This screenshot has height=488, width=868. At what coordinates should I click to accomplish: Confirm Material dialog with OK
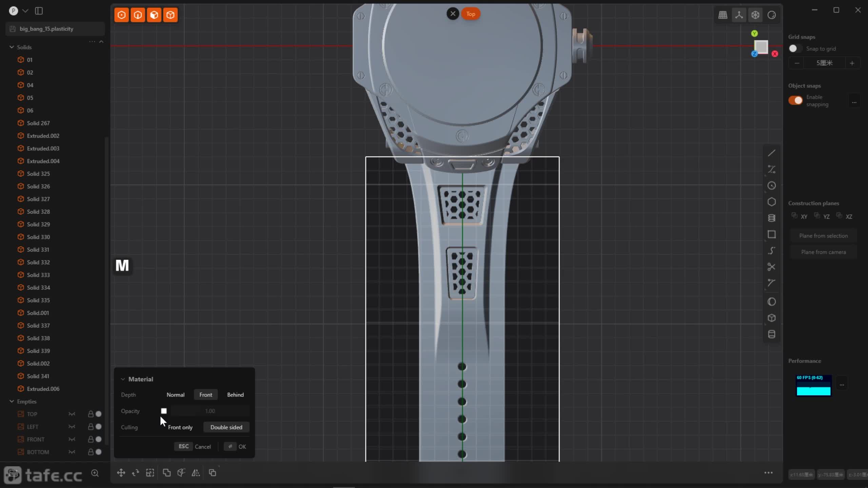242,447
